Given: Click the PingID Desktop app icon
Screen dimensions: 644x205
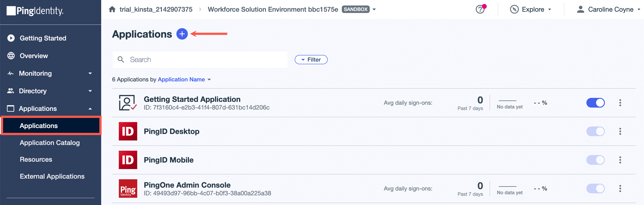Looking at the screenshot, I should [128, 131].
